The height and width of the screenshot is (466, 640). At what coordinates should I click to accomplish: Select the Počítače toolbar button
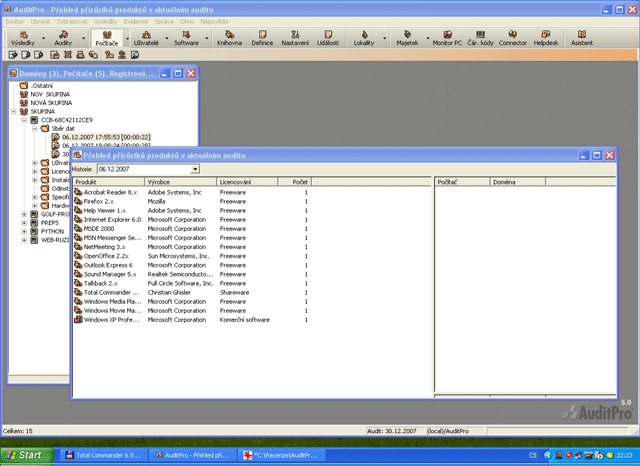[107, 38]
